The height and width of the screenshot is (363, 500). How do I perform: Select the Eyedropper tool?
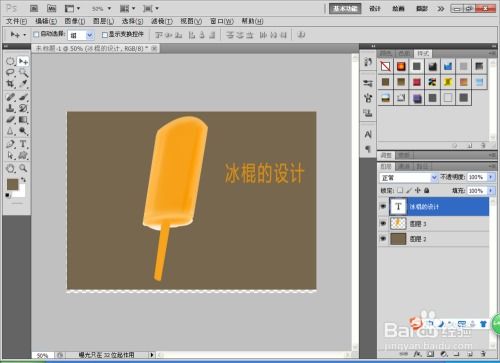click(x=23, y=83)
